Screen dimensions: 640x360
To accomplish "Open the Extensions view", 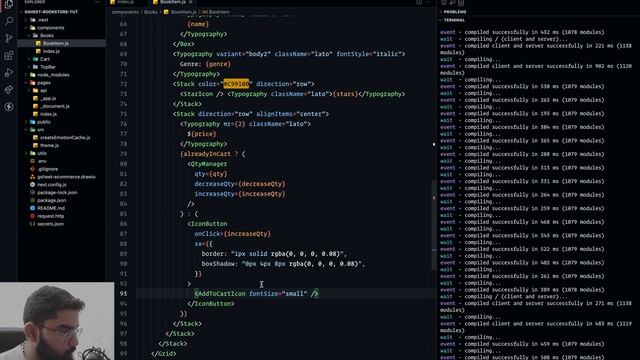I will tap(9, 56).
